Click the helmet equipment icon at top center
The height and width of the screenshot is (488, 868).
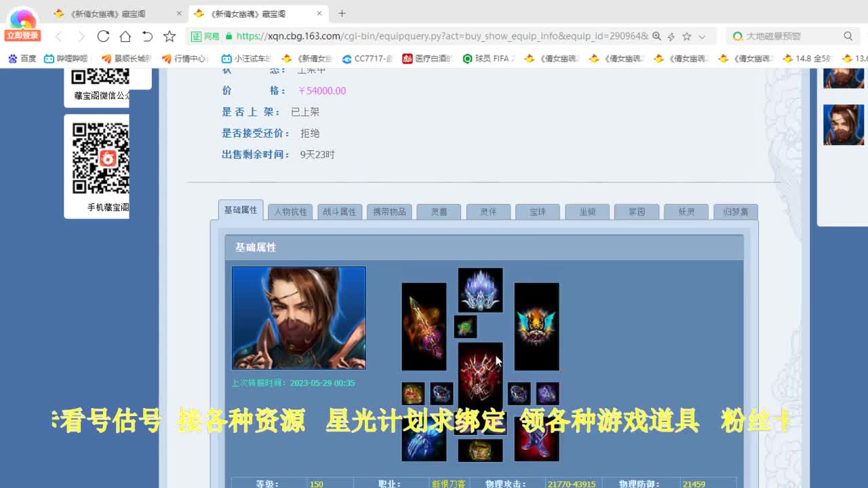(480, 290)
